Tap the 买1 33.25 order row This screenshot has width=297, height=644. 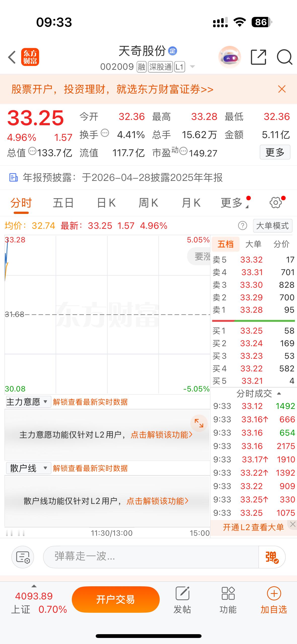point(253,331)
